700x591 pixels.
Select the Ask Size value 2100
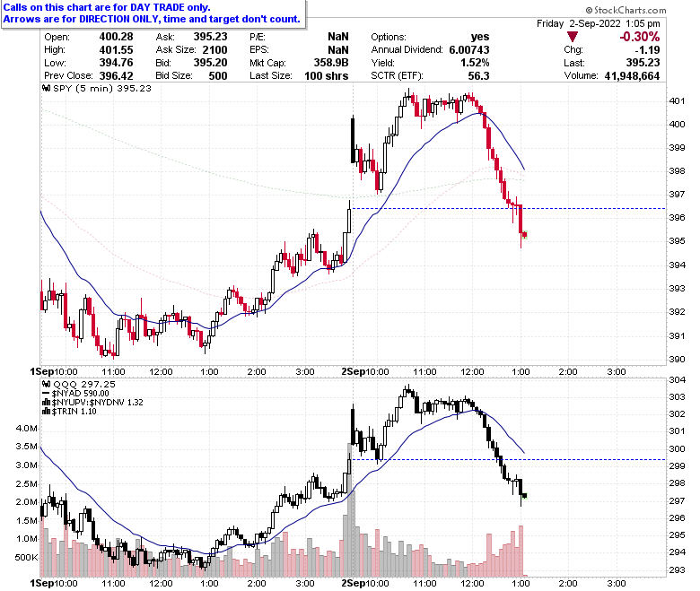tap(214, 49)
